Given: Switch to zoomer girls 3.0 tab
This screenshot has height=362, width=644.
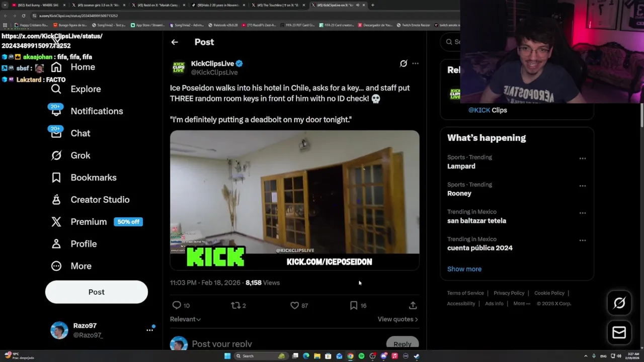Looking at the screenshot, I should tap(98, 5).
